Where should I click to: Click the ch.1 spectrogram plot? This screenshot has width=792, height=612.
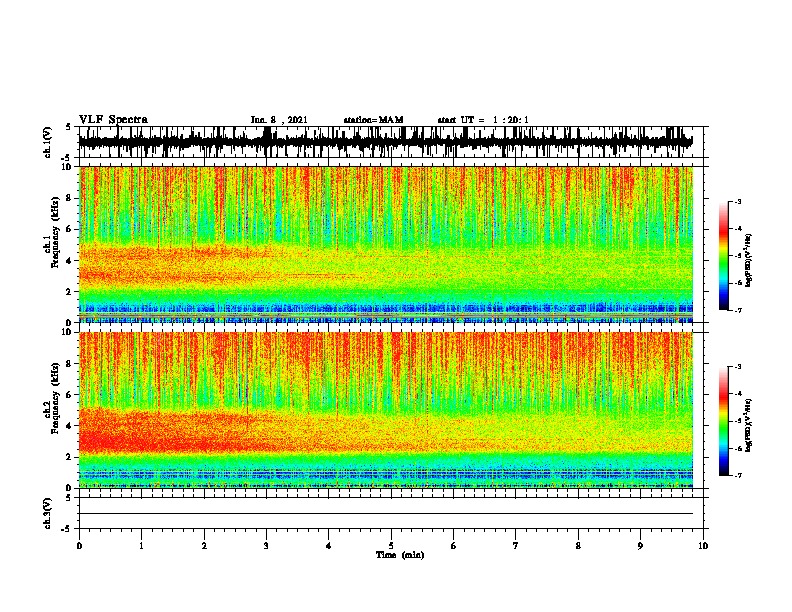pos(386,244)
